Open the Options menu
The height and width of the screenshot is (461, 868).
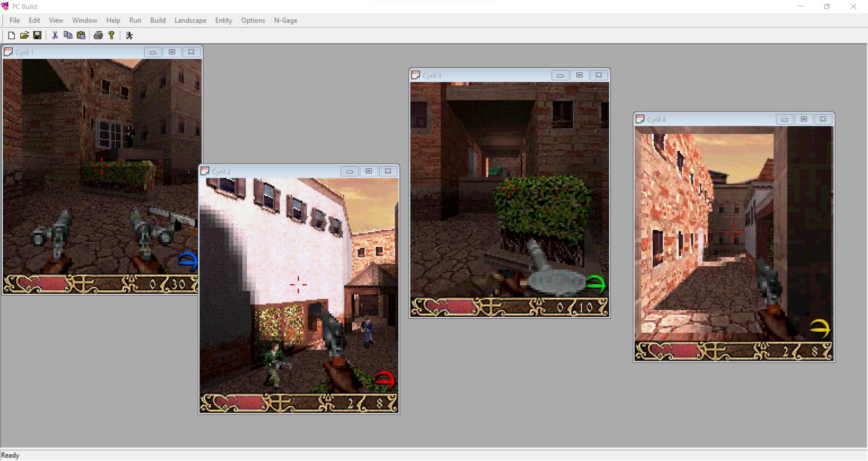coord(253,20)
